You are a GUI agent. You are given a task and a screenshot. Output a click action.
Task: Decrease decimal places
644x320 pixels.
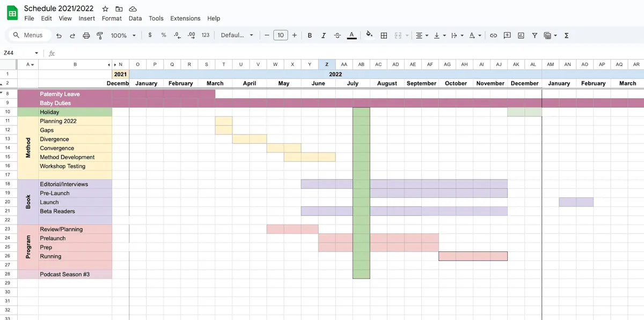178,35
